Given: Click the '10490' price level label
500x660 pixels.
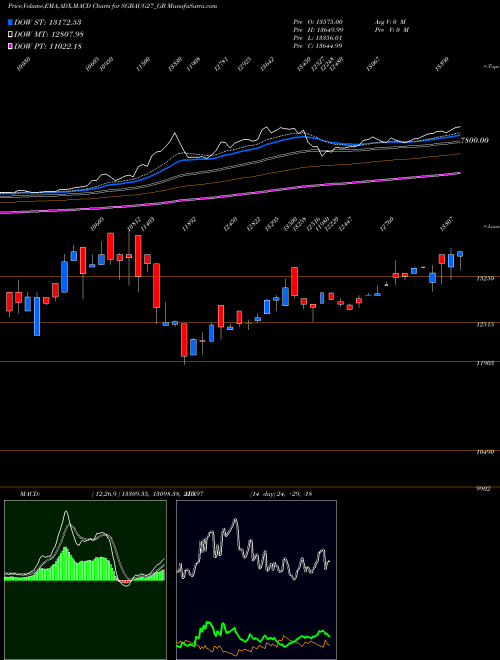Looking at the screenshot, I should [485, 452].
